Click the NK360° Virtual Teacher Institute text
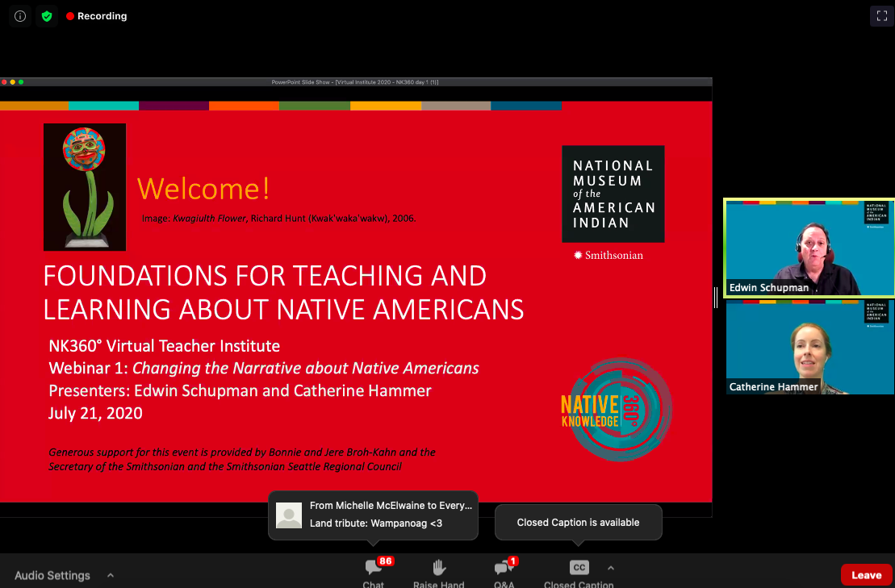The image size is (895, 588). click(165, 345)
